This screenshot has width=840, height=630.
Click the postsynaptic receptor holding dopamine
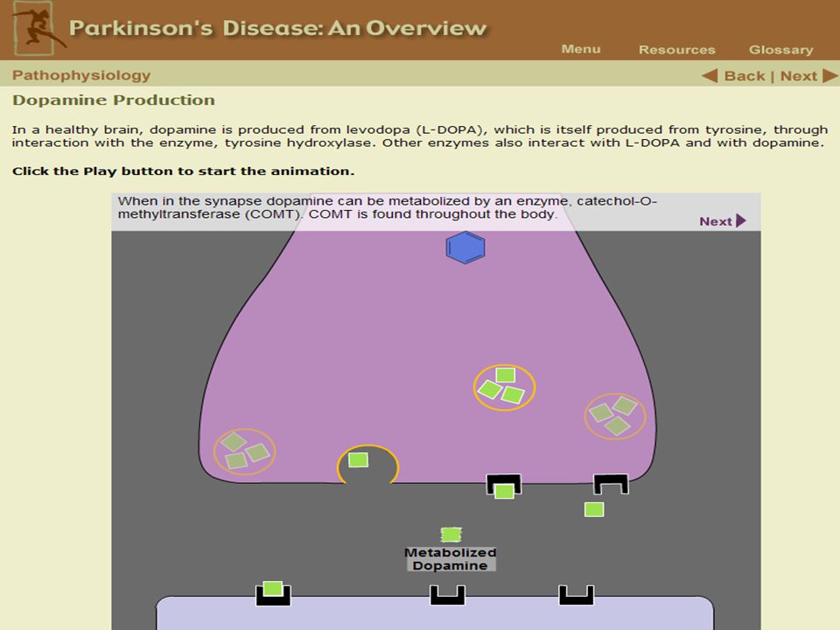273,593
